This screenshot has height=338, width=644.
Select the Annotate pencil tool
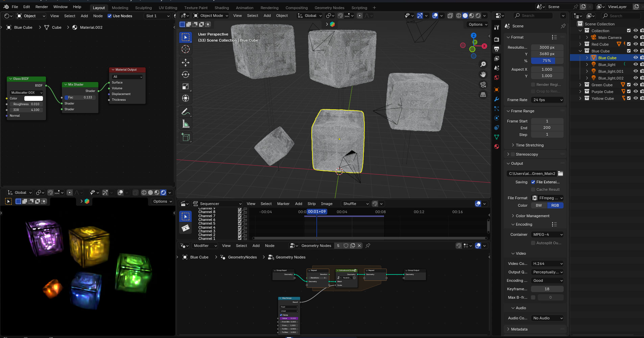[185, 112]
